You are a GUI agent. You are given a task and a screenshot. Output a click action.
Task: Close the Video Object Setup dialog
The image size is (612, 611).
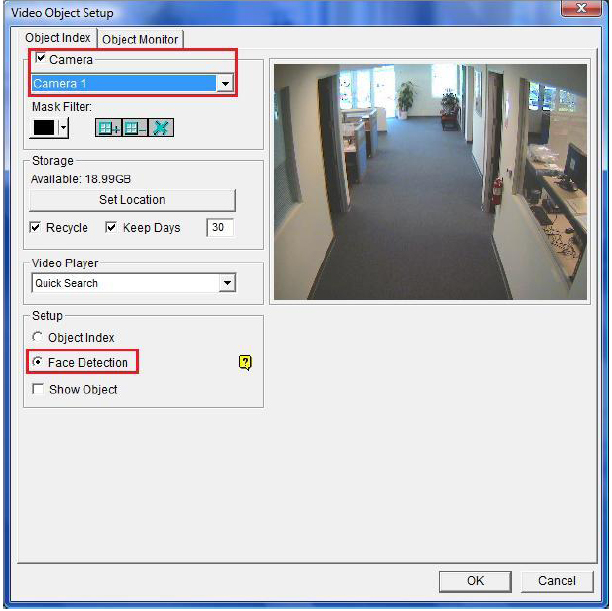(x=581, y=8)
